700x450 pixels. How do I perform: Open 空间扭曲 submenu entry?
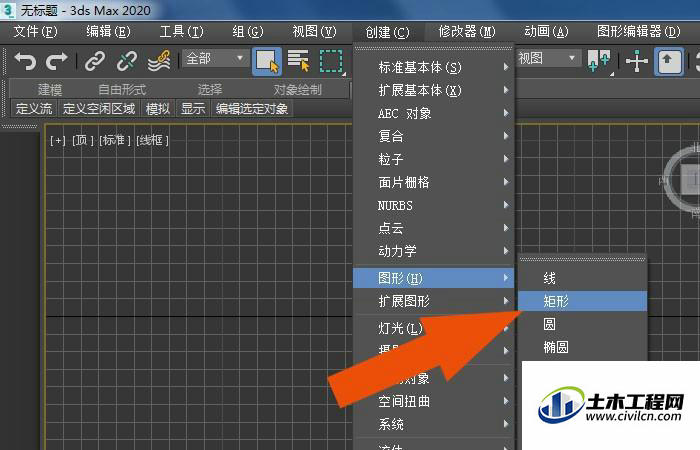pos(433,401)
